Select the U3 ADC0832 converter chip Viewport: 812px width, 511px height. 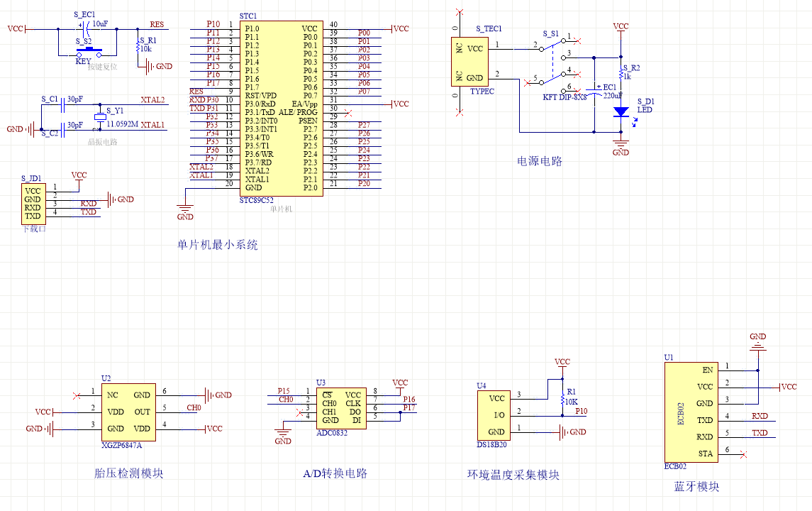coord(341,408)
